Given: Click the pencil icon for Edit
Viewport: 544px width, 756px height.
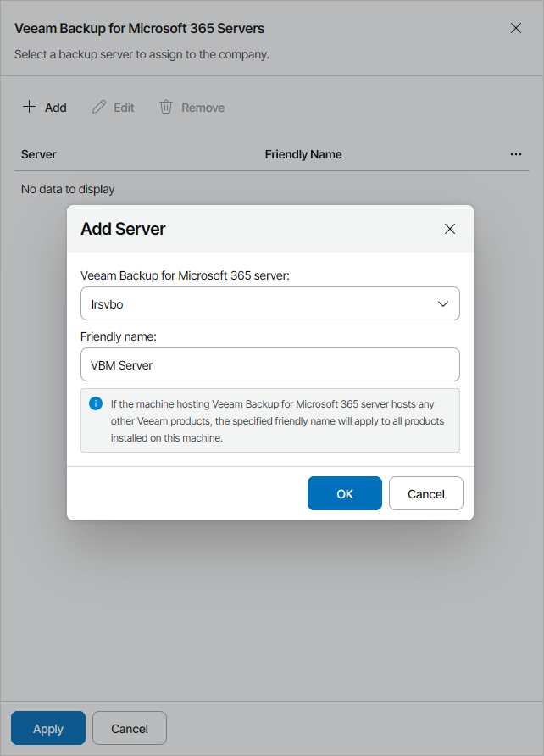Looking at the screenshot, I should [x=99, y=107].
